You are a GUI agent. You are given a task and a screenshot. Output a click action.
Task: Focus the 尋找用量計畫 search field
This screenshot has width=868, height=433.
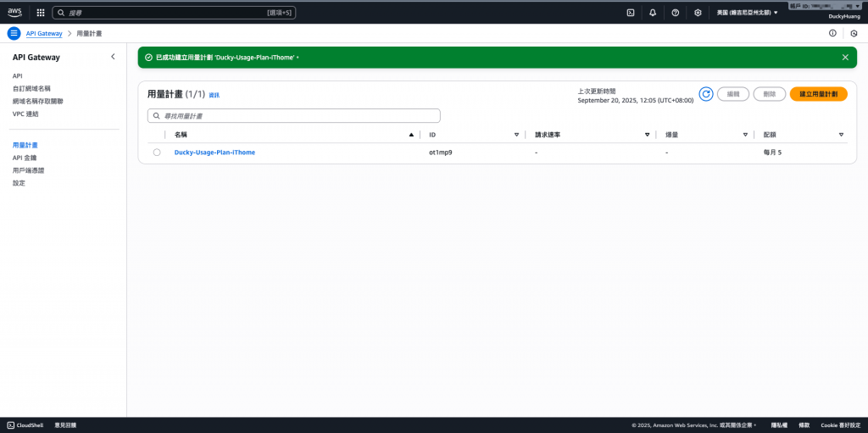[x=294, y=116]
